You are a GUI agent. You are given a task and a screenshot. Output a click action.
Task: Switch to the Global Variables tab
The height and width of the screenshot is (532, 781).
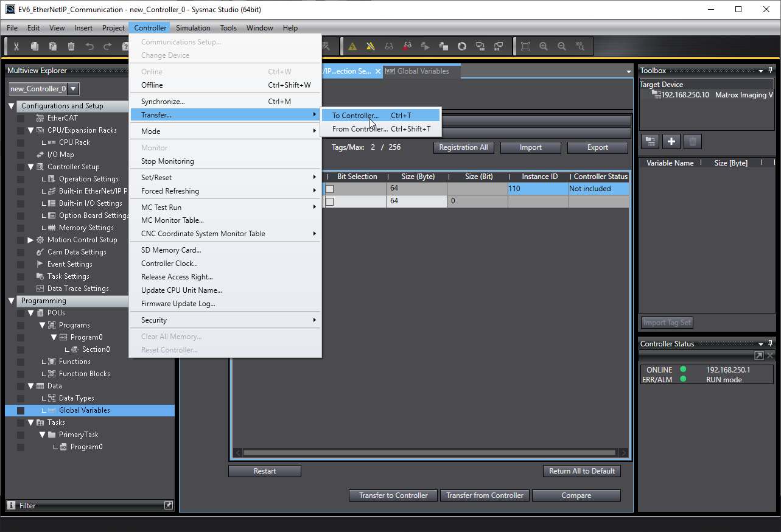pos(422,71)
